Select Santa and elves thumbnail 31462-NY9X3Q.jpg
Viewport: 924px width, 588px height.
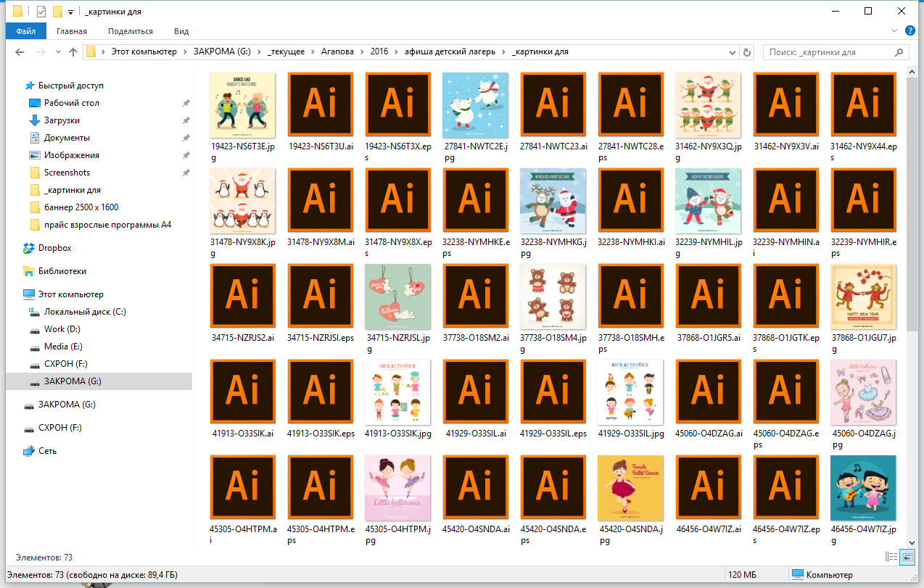point(708,106)
